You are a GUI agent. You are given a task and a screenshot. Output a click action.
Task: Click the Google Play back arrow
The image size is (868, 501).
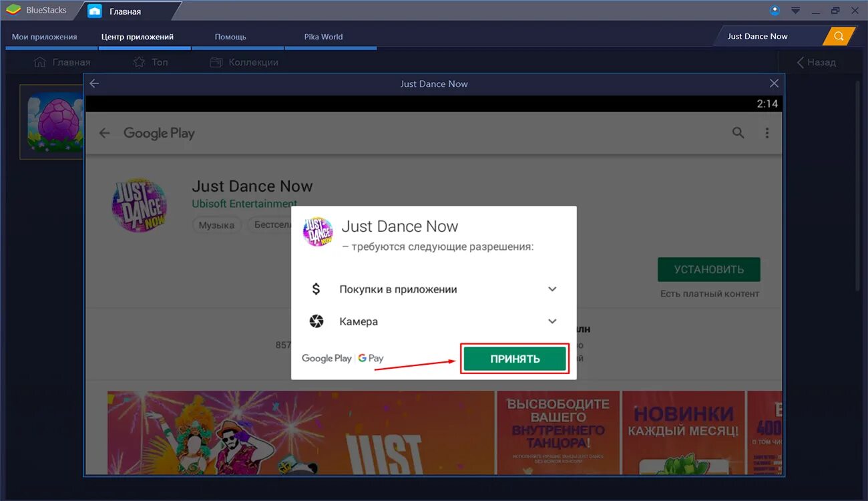click(104, 133)
